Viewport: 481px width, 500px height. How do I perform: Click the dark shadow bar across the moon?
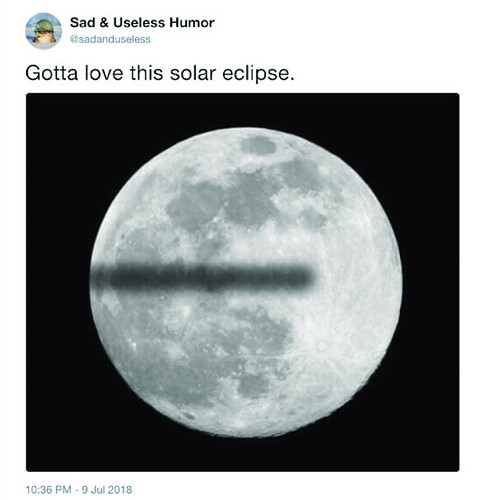[x=202, y=277]
